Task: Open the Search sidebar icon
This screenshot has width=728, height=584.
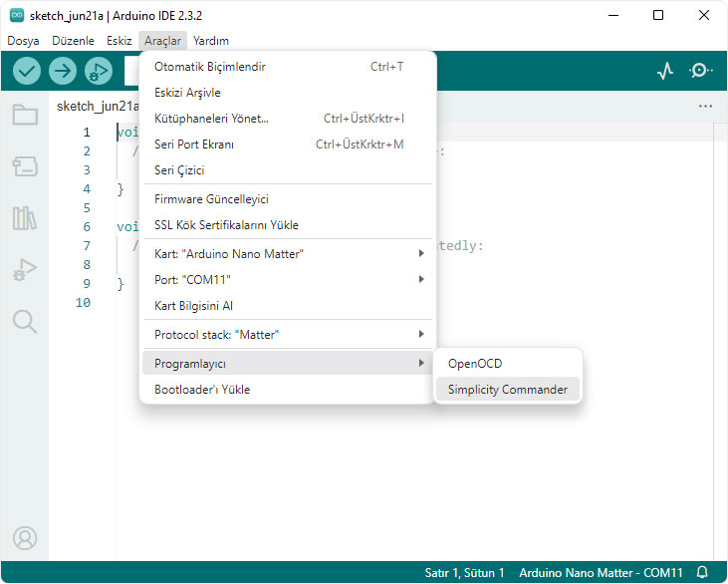Action: [x=25, y=322]
